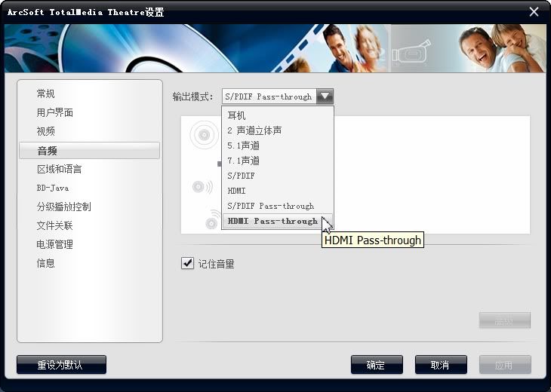This screenshot has width=551, height=392.
Task: Open the 文件关联 settings page
Action: tap(55, 225)
